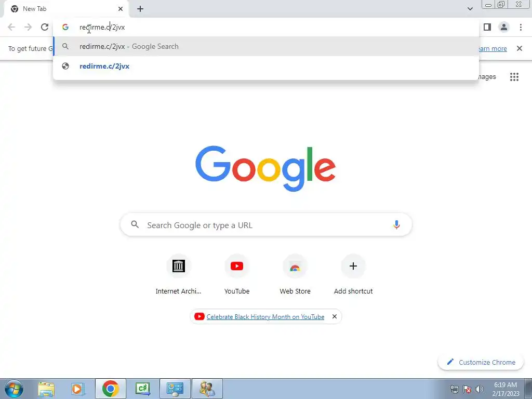Open the profile avatar menu
The height and width of the screenshot is (399, 532).
504,27
